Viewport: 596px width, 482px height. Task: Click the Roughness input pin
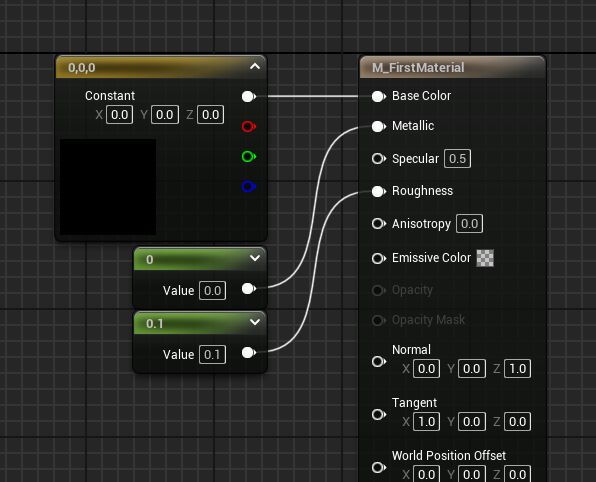[x=379, y=191]
